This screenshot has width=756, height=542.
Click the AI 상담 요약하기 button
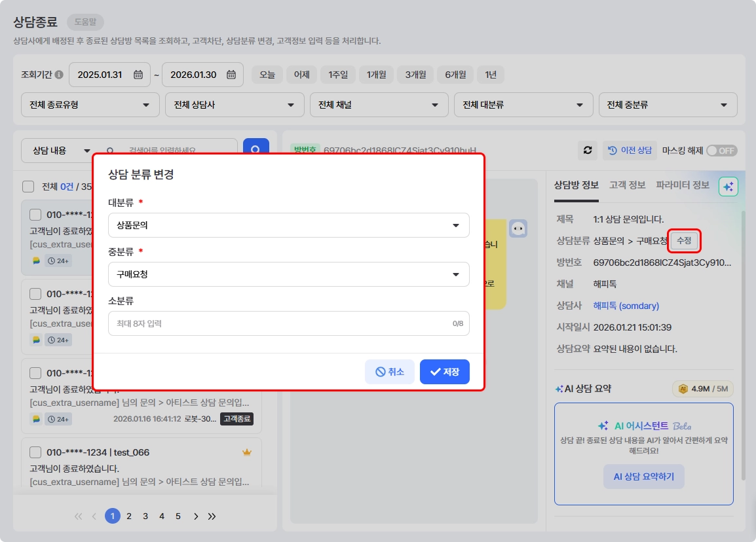644,477
